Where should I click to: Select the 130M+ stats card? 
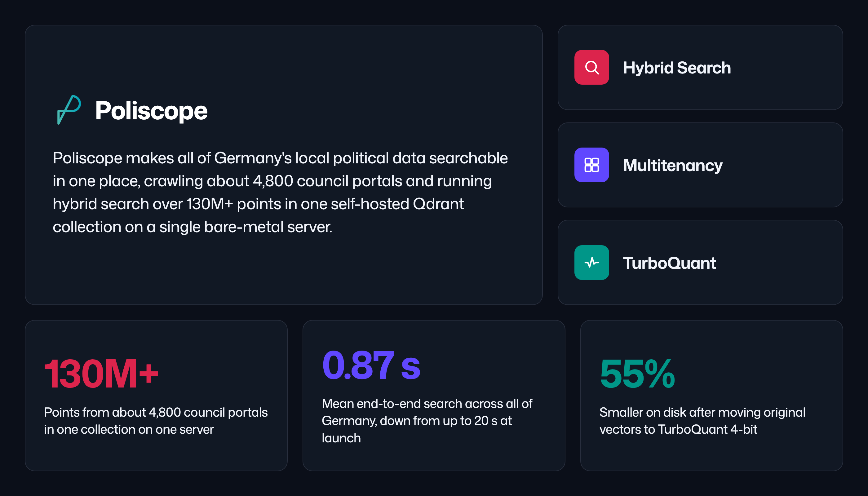156,395
